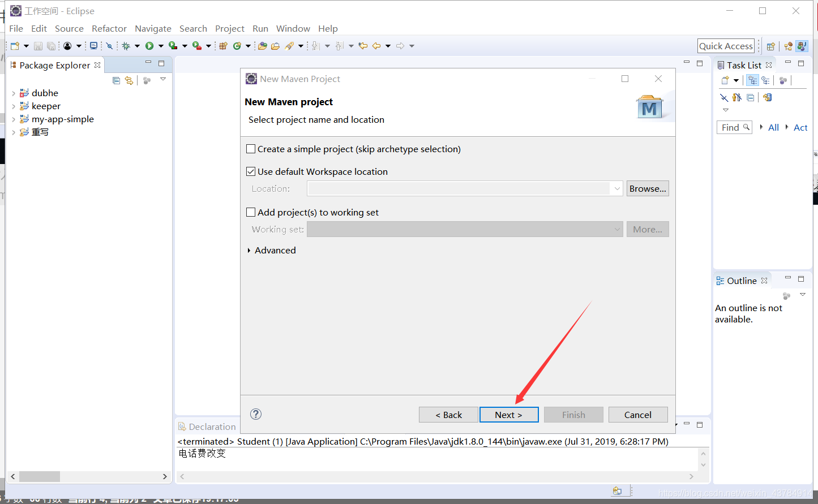Image resolution: width=818 pixels, height=504 pixels.
Task: Uncheck Use default Workspace location
Action: [x=251, y=171]
